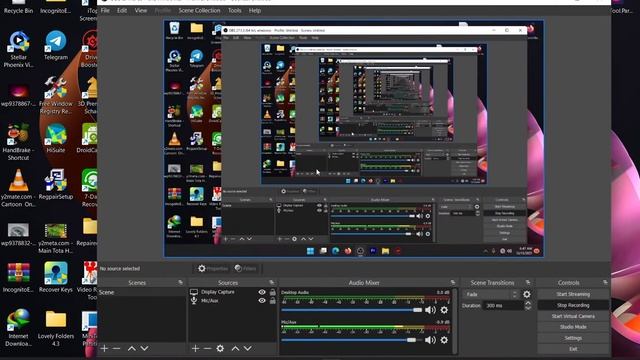Click the Audio Mixer scrollbar

tap(455, 320)
